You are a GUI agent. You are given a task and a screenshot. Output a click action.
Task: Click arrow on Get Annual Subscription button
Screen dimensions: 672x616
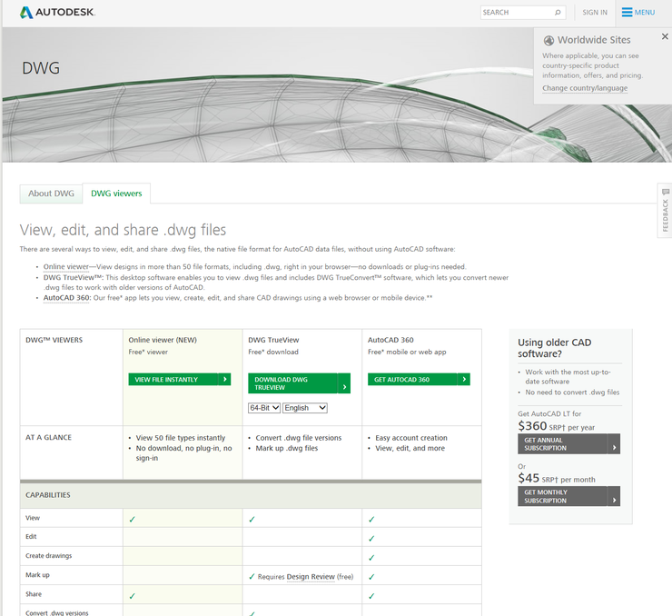[614, 443]
